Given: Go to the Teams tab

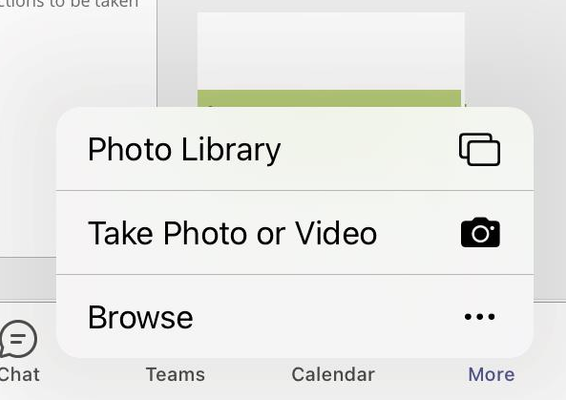Looking at the screenshot, I should tap(175, 374).
